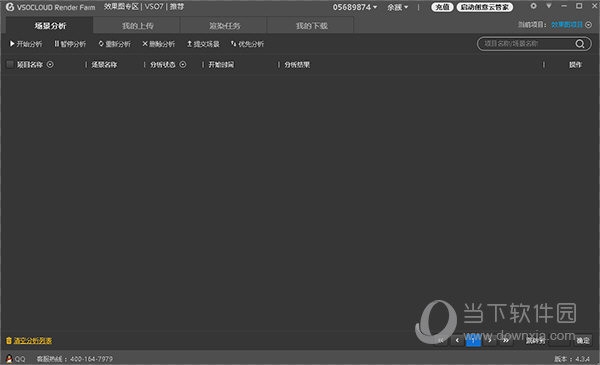
Task: Open the 项目名称 column filter dropdown
Action: pos(50,64)
